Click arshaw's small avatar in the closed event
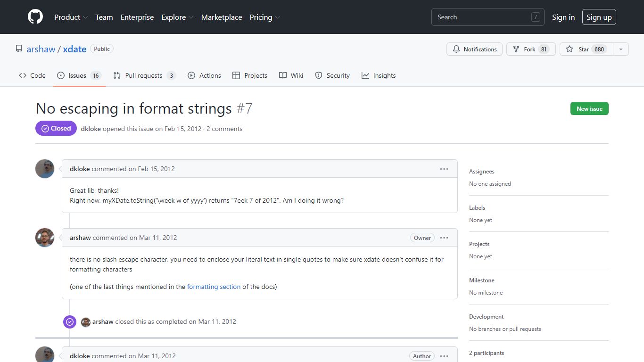Viewport: 644px width, 362px height. [x=85, y=322]
